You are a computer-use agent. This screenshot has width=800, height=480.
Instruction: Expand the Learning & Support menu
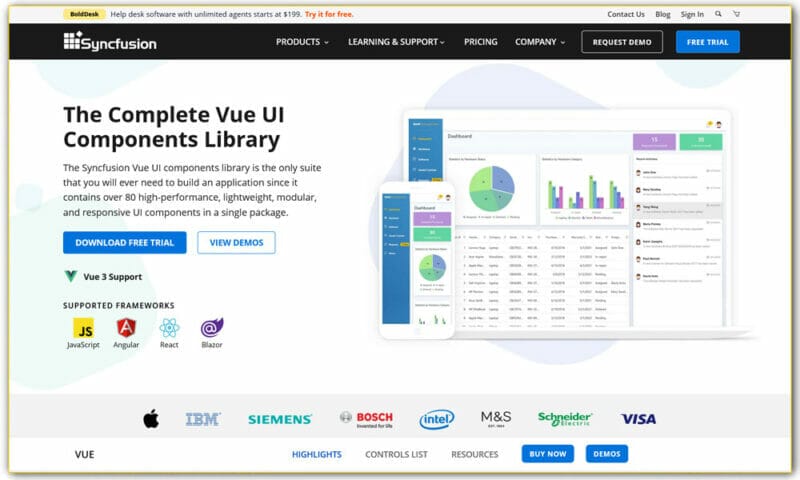click(x=398, y=42)
